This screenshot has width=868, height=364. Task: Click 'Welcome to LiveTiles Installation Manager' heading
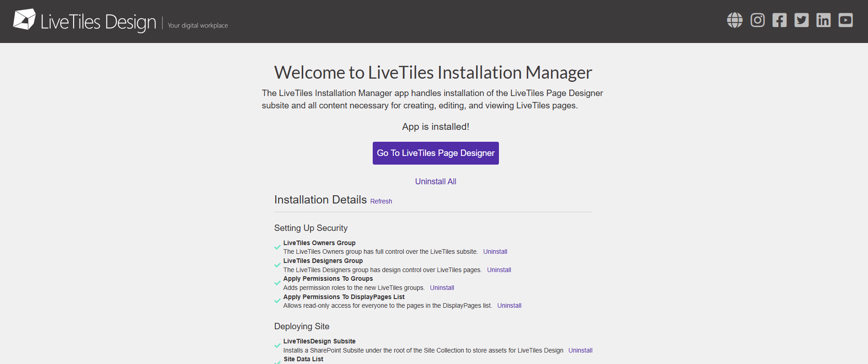(433, 72)
